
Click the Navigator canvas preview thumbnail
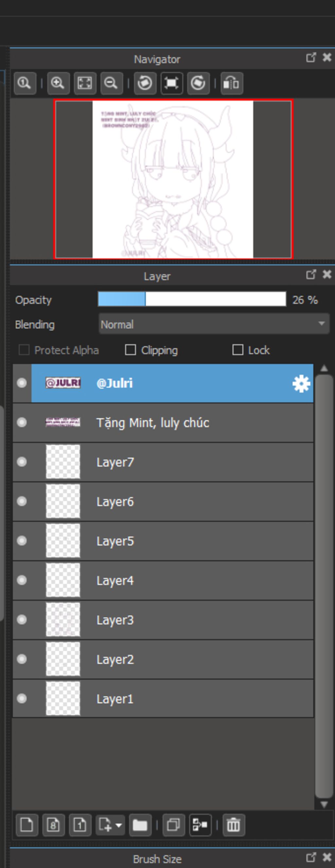click(x=173, y=179)
